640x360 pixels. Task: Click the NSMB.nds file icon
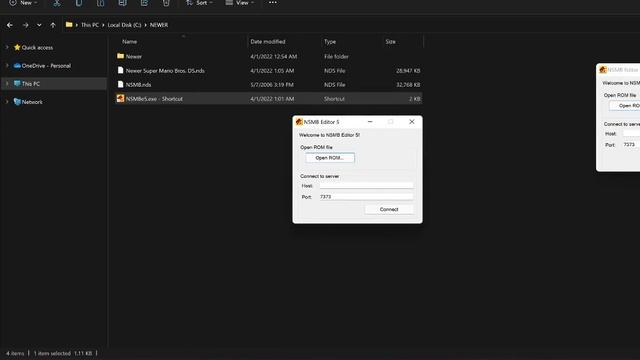[120, 84]
